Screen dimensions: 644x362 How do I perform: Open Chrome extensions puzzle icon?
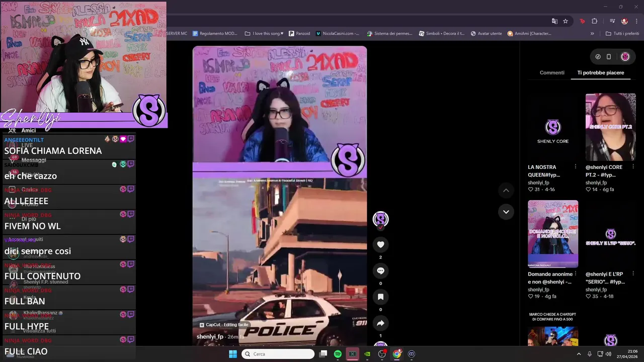point(594,21)
